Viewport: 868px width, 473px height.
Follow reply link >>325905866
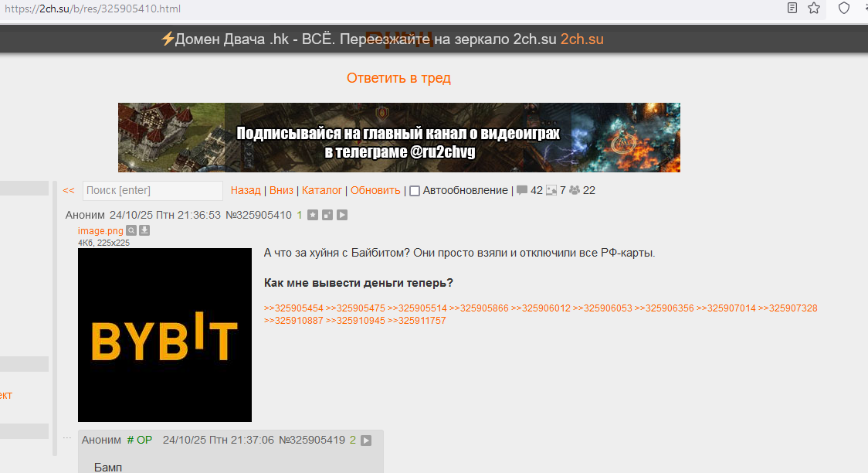479,308
